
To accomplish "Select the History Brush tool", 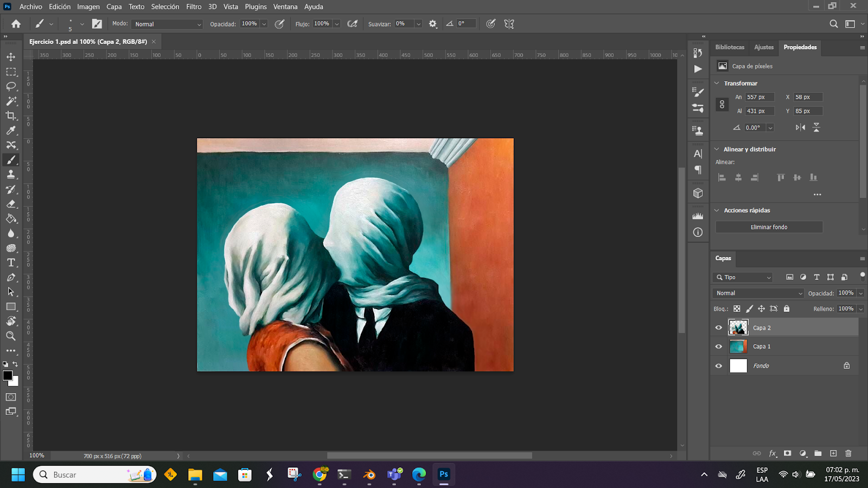I will click(x=11, y=189).
